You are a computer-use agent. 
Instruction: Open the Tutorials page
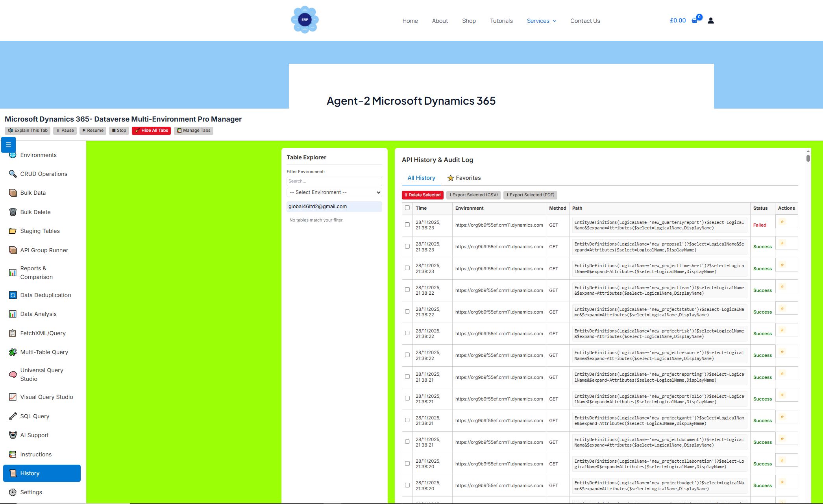click(x=501, y=21)
